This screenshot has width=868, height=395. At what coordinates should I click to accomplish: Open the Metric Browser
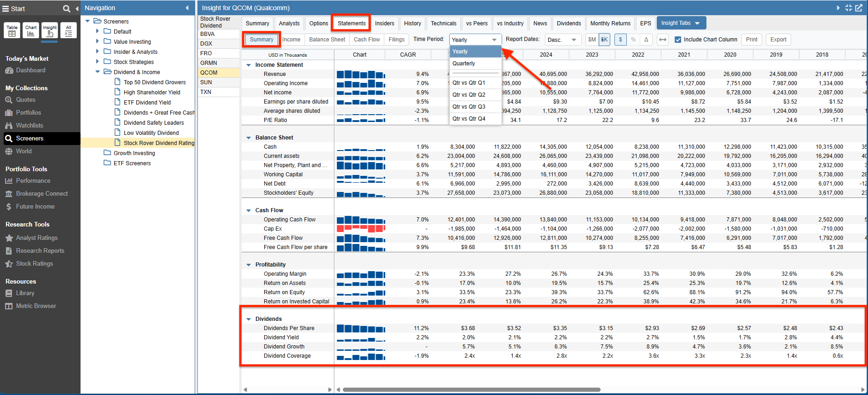click(x=35, y=306)
